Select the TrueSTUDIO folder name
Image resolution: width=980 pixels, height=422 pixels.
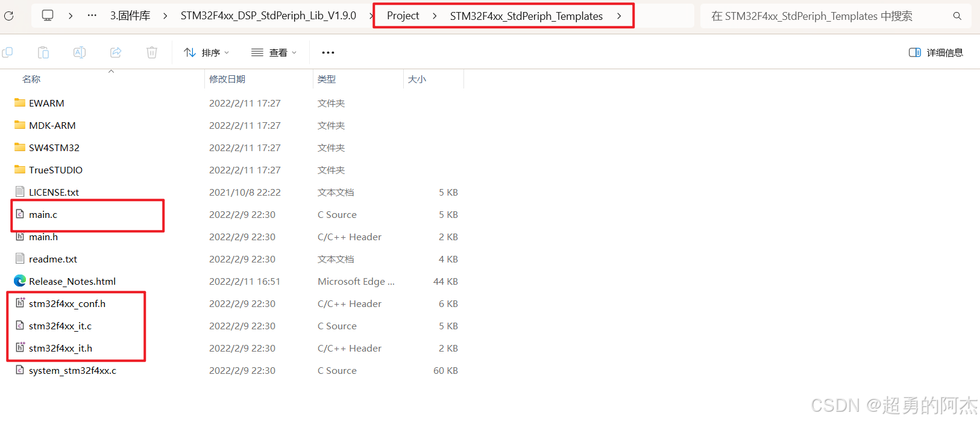coord(55,170)
